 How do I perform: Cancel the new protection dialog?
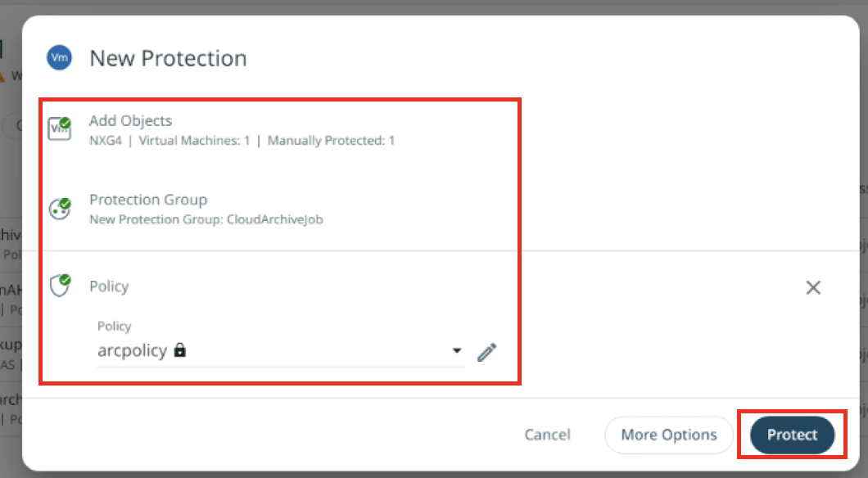(548, 435)
